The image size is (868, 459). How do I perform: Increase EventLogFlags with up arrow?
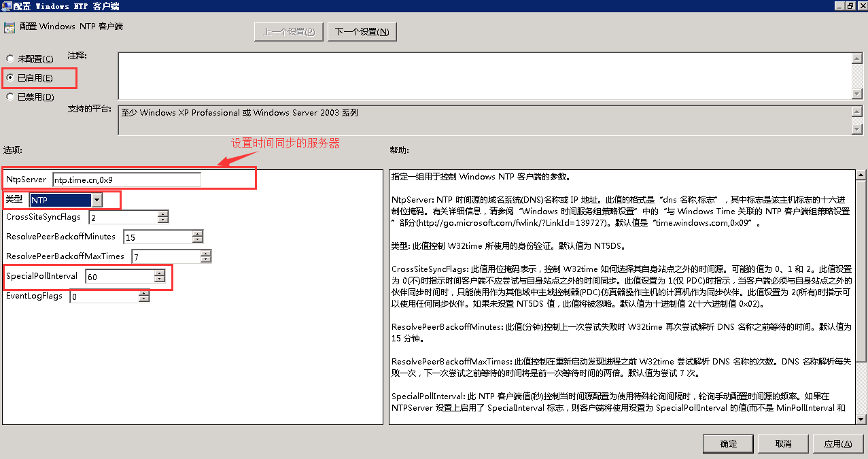click(144, 293)
